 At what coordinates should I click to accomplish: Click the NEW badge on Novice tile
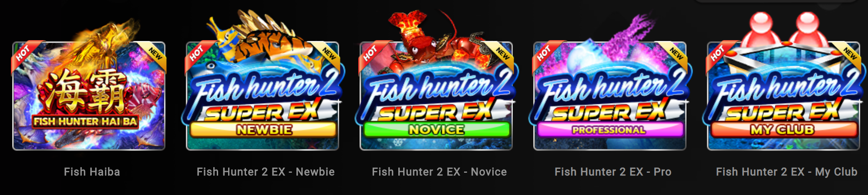501,54
